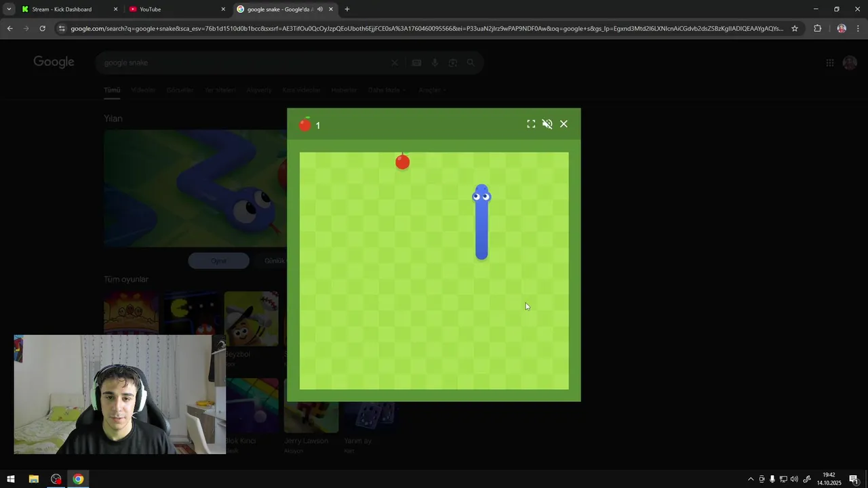This screenshot has height=488, width=868.
Task: Open the volume tray control
Action: click(x=794, y=479)
